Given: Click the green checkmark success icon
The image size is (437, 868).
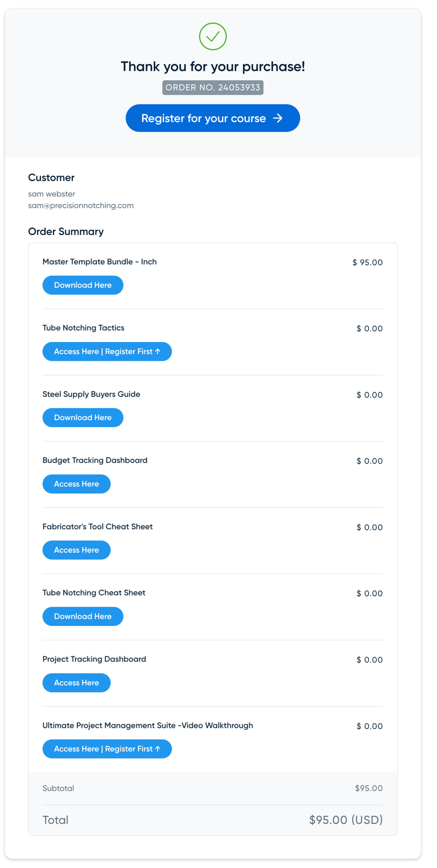Looking at the screenshot, I should pyautogui.click(x=213, y=36).
